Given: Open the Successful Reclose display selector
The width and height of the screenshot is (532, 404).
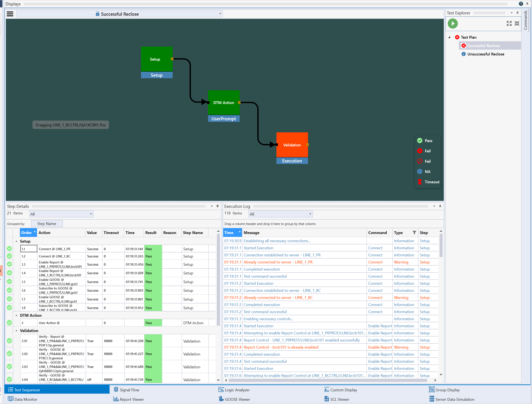Looking at the screenshot, I should [x=220, y=14].
